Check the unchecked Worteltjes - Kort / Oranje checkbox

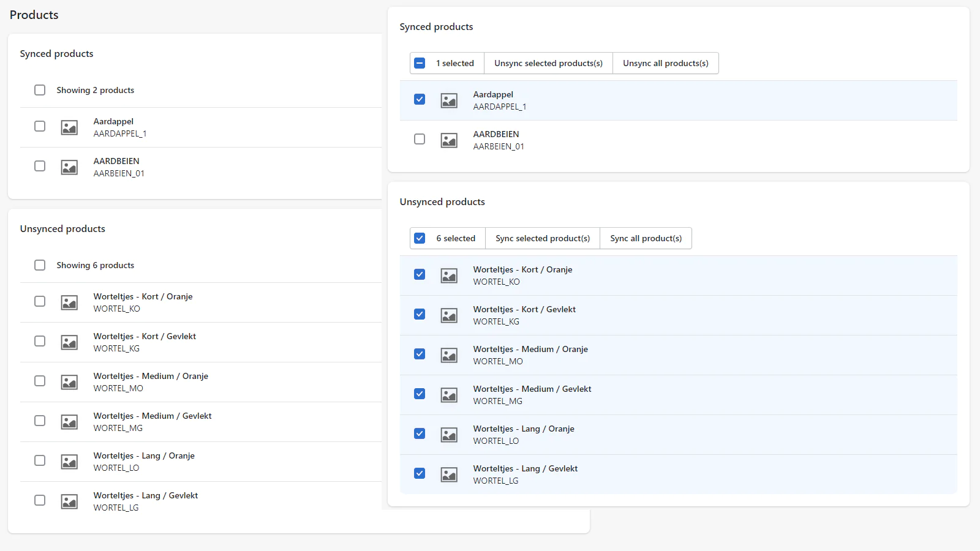[40, 301]
